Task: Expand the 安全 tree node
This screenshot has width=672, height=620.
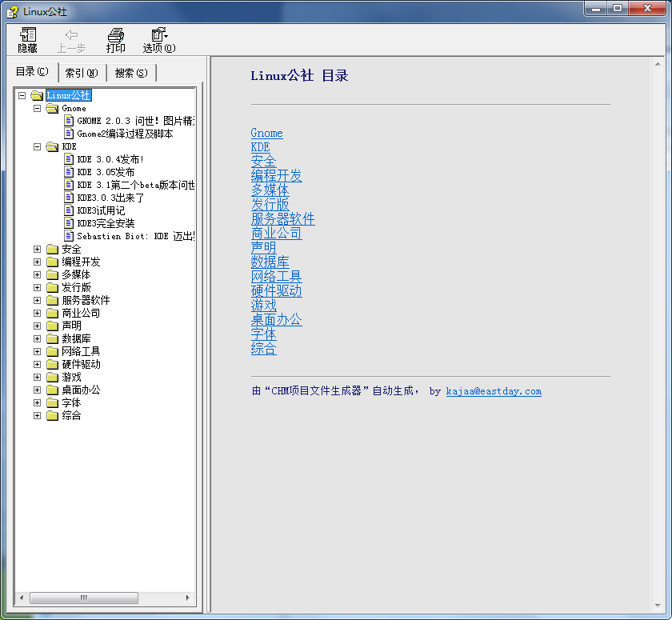Action: (x=37, y=249)
